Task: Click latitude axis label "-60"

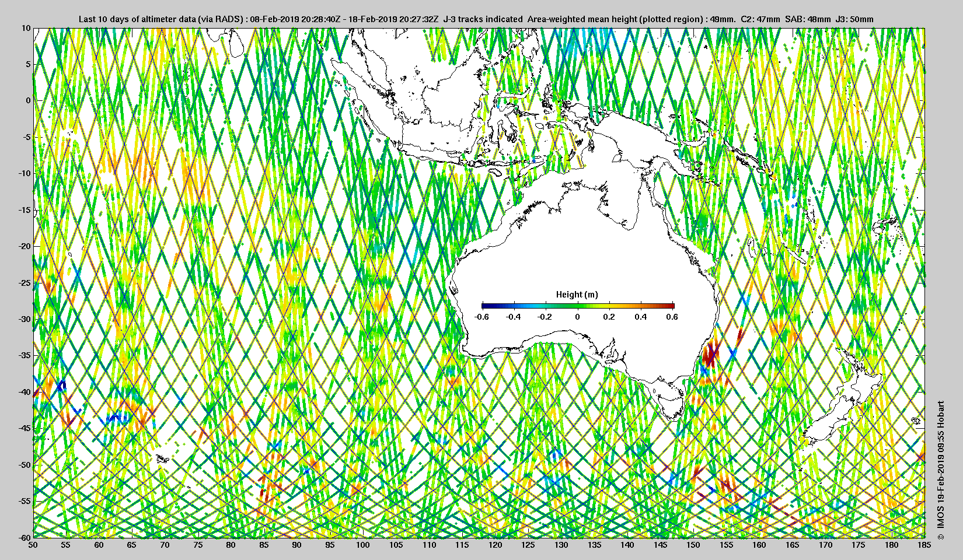Action: [x=24, y=537]
